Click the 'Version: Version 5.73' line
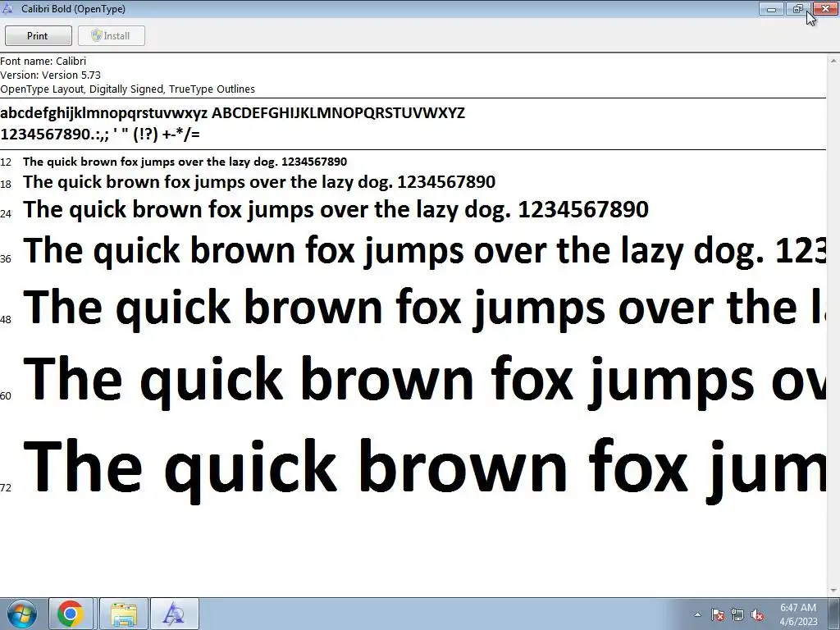 50,75
